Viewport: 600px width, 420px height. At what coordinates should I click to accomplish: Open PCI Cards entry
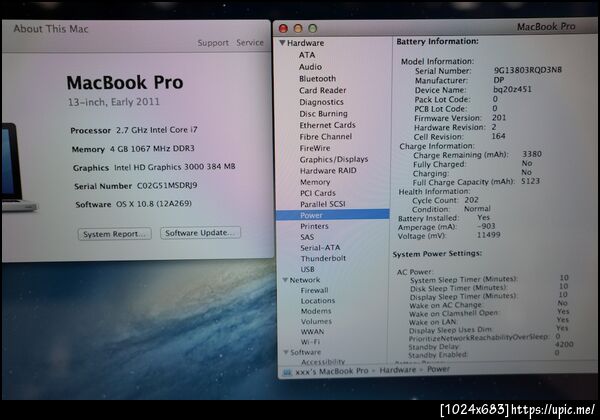click(318, 193)
